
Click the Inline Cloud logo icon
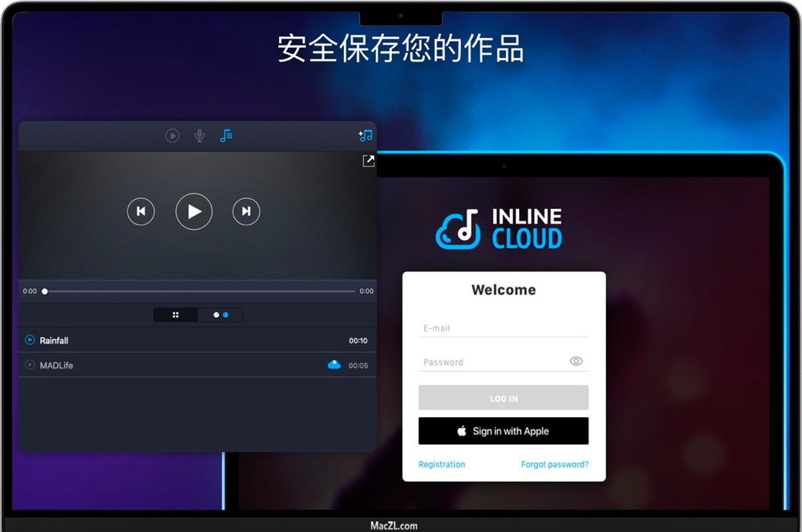point(458,229)
